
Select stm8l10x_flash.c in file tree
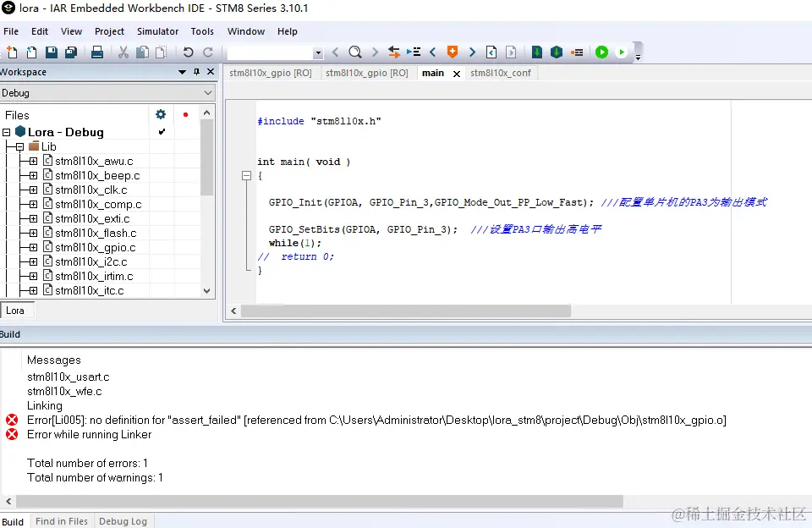click(x=96, y=234)
